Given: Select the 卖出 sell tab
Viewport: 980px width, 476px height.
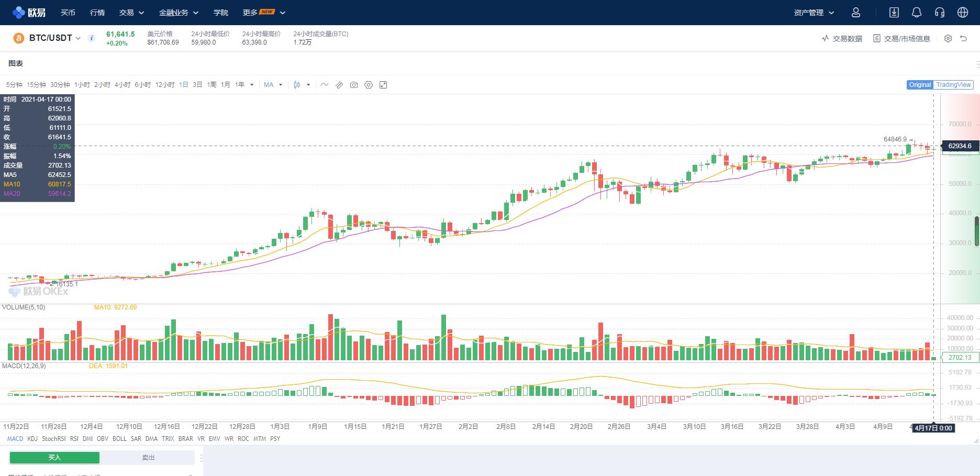Looking at the screenshot, I should [148, 458].
